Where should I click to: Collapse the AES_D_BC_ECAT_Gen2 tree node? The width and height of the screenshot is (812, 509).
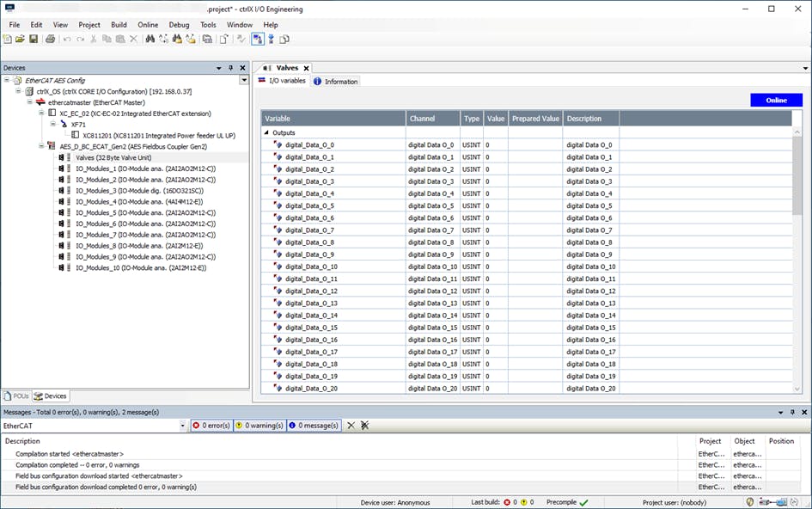click(x=41, y=146)
